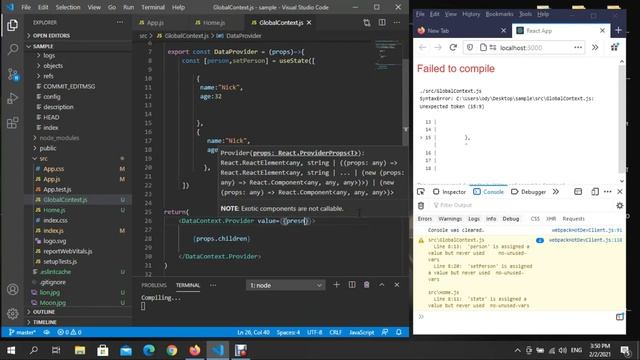Split the terminal panel

(x=352, y=285)
